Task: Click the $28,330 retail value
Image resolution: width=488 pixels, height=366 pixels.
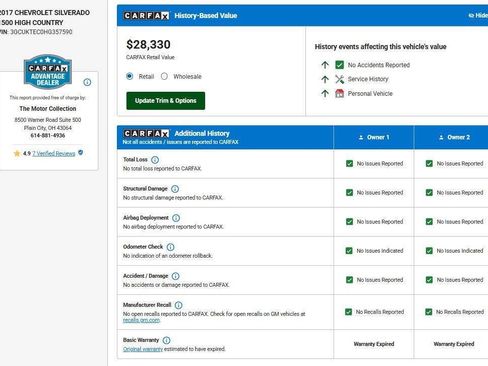Action: 148,44
